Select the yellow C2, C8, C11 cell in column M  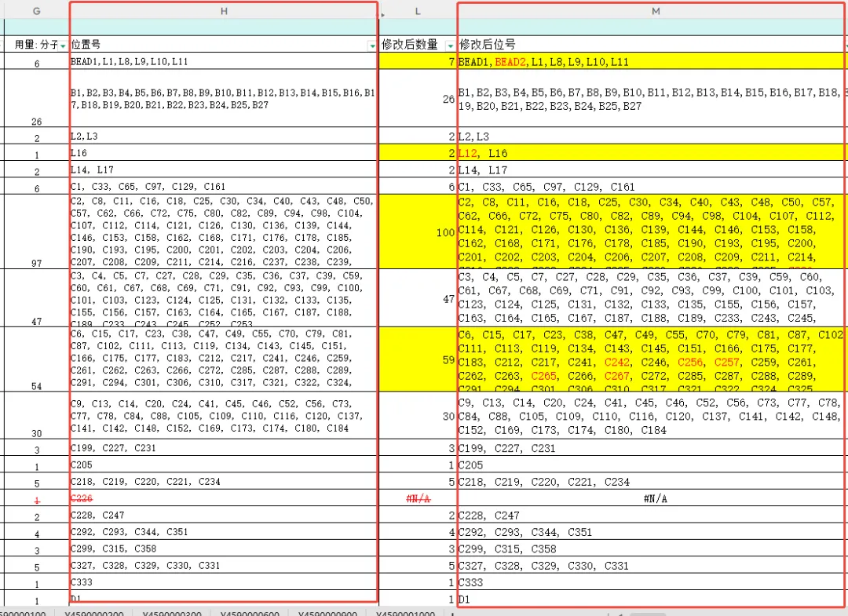(x=652, y=231)
